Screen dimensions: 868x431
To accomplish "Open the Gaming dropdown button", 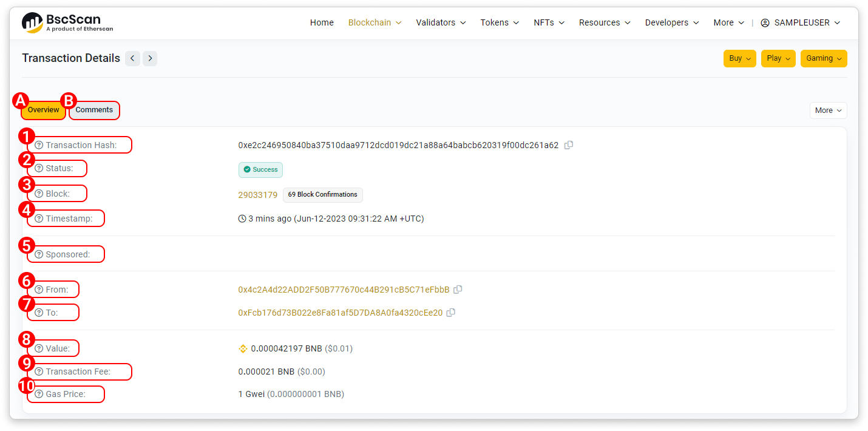I will click(823, 58).
